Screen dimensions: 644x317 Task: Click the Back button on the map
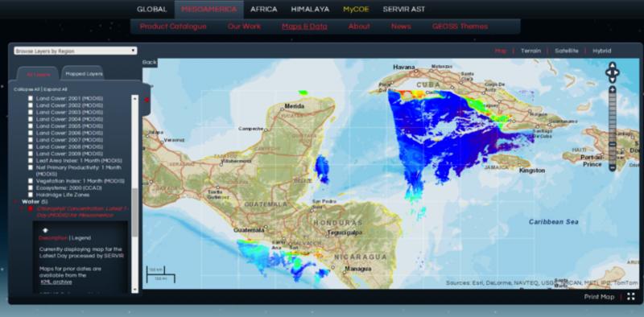[150, 63]
